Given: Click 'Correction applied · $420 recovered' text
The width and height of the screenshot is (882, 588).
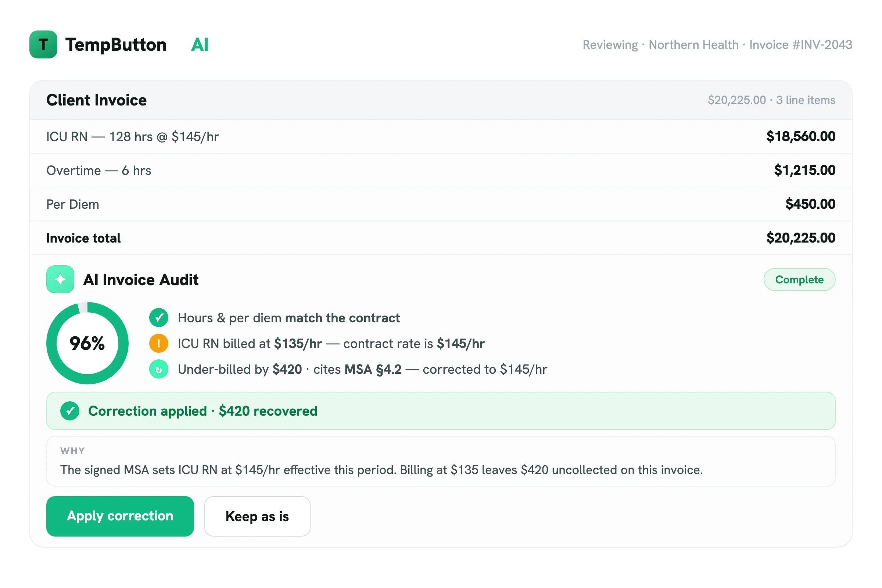Looking at the screenshot, I should coord(203,411).
